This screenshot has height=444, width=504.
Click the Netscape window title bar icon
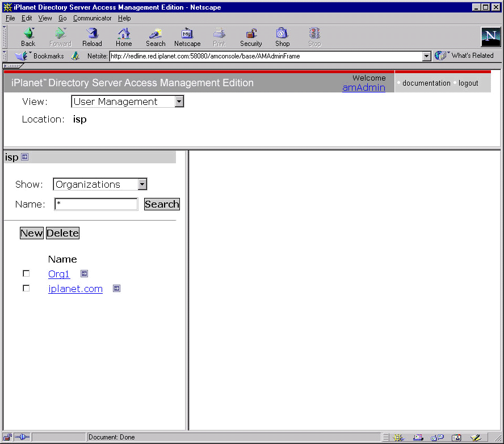[x=7, y=7]
